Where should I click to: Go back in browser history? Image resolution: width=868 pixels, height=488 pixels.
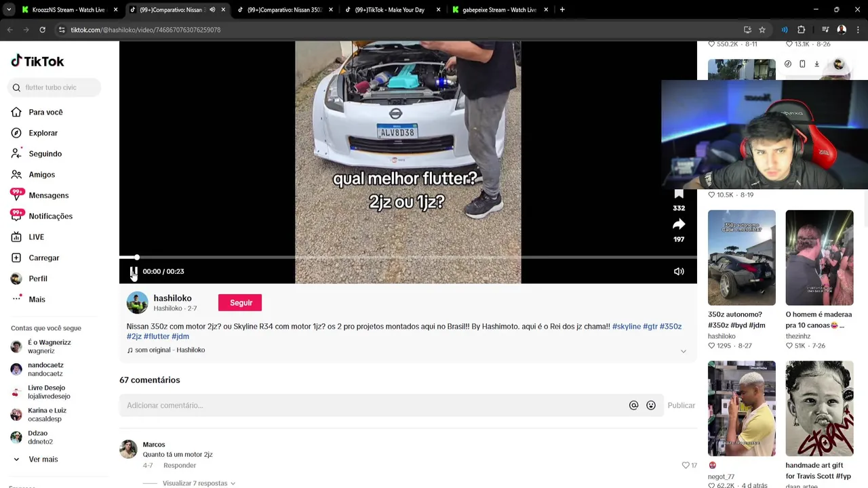(9, 30)
